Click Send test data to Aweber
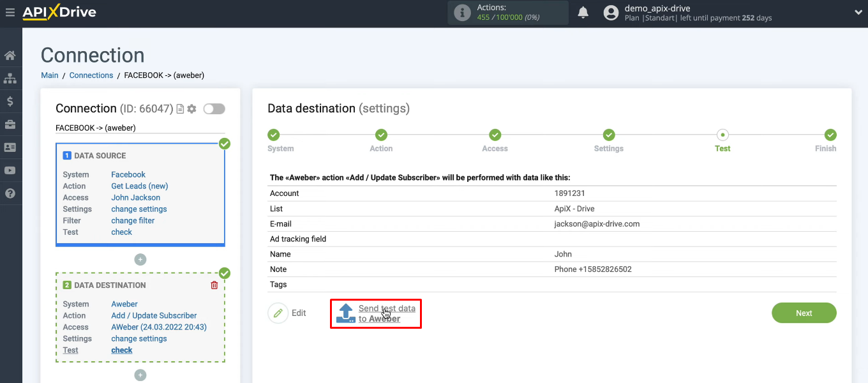This screenshot has width=868, height=383. [x=375, y=313]
